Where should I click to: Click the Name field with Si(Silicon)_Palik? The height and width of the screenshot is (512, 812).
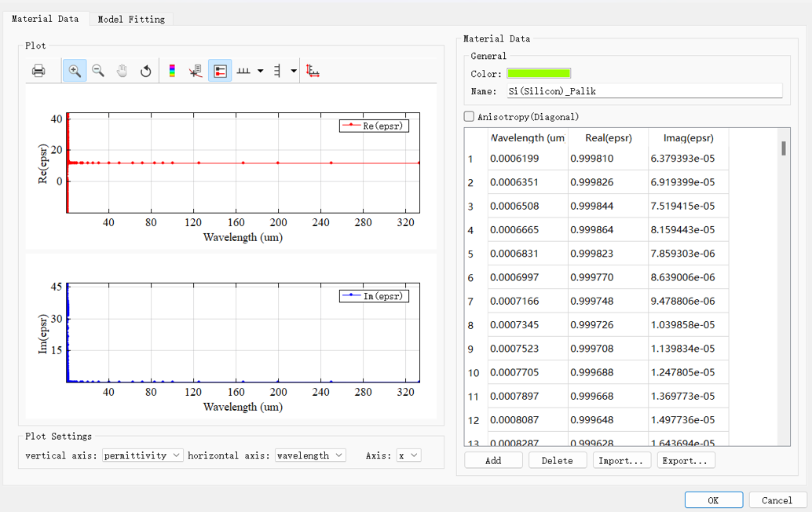click(644, 91)
